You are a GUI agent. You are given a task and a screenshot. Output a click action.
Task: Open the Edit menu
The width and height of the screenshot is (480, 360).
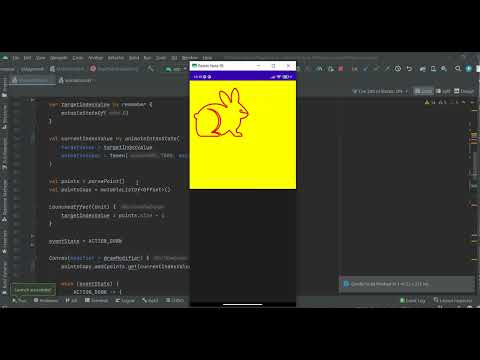27,58
